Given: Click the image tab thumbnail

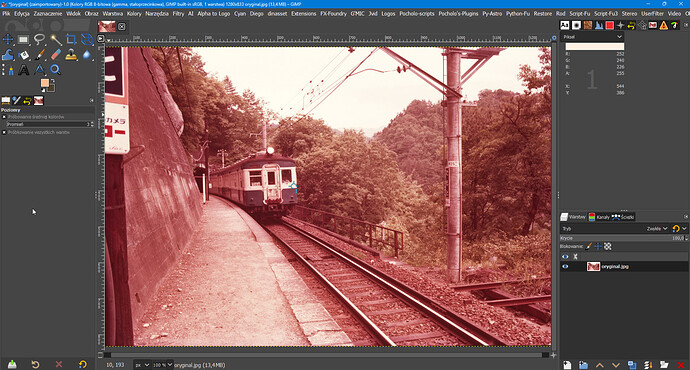Looking at the screenshot, I should pos(106,26).
